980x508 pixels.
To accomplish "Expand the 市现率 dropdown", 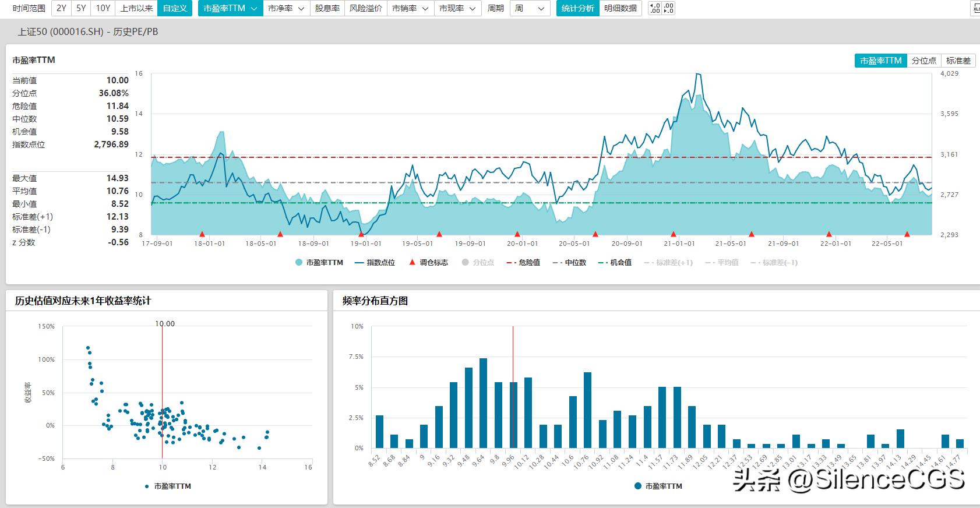I will [x=457, y=8].
